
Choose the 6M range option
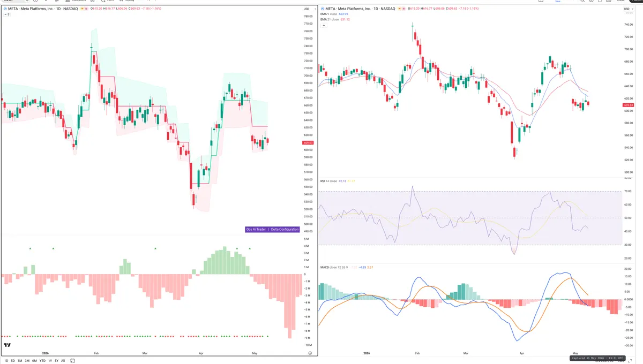[34, 361]
